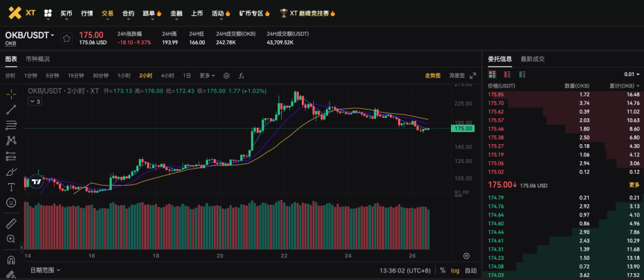
Task: Expand the 更多 timeframes dropdown
Action: point(207,76)
